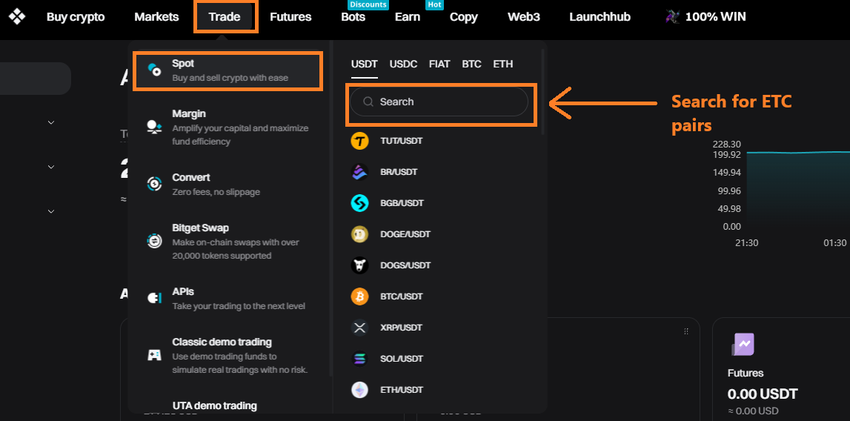Screen dimensions: 850x421
Task: Click the TUT coin icon
Action: pos(359,141)
